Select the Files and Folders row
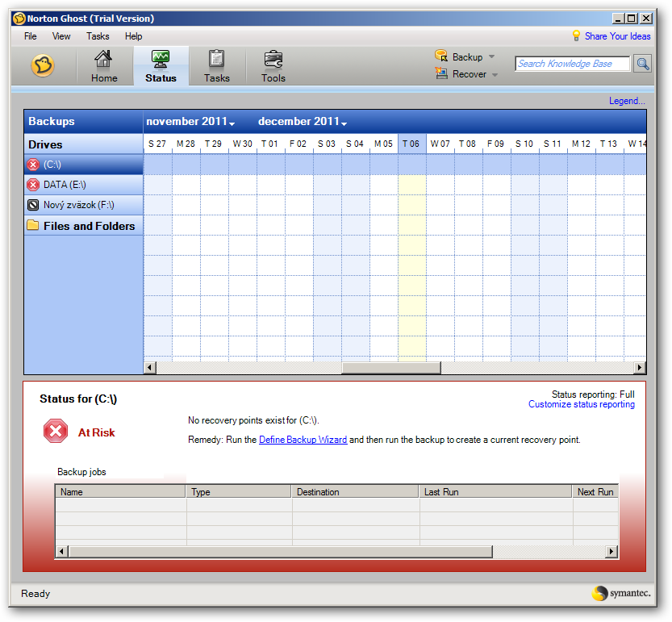 84,225
